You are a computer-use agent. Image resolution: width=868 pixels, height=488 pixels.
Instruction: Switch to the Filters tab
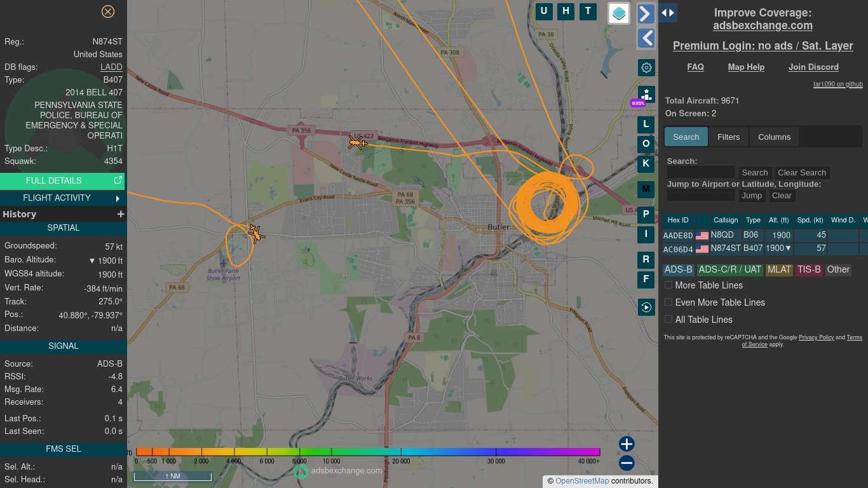(x=729, y=137)
